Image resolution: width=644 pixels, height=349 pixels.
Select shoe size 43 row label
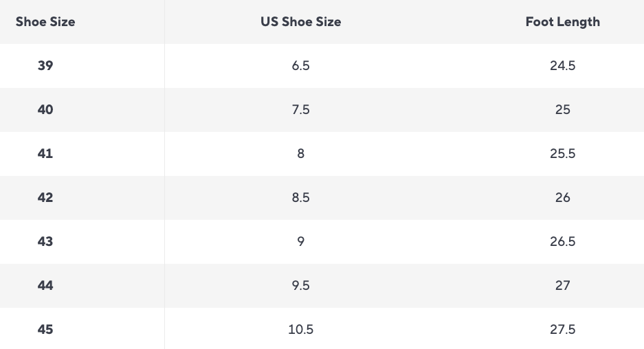[45, 242]
